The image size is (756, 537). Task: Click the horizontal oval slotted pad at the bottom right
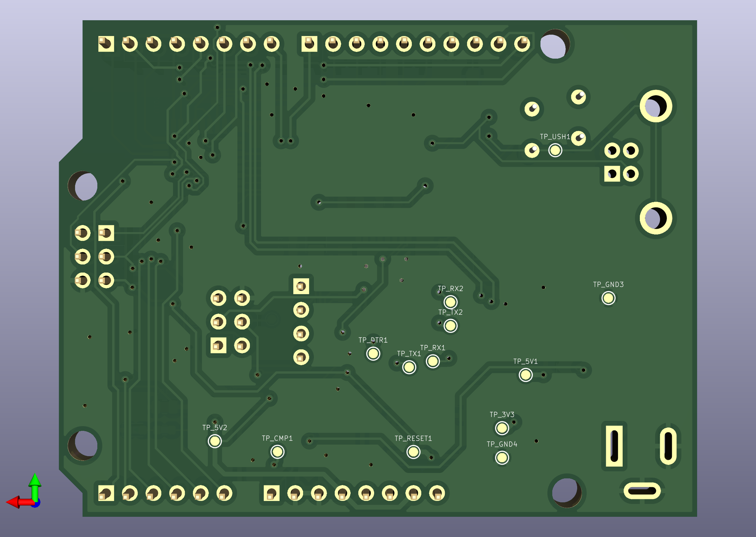pyautogui.click(x=642, y=491)
